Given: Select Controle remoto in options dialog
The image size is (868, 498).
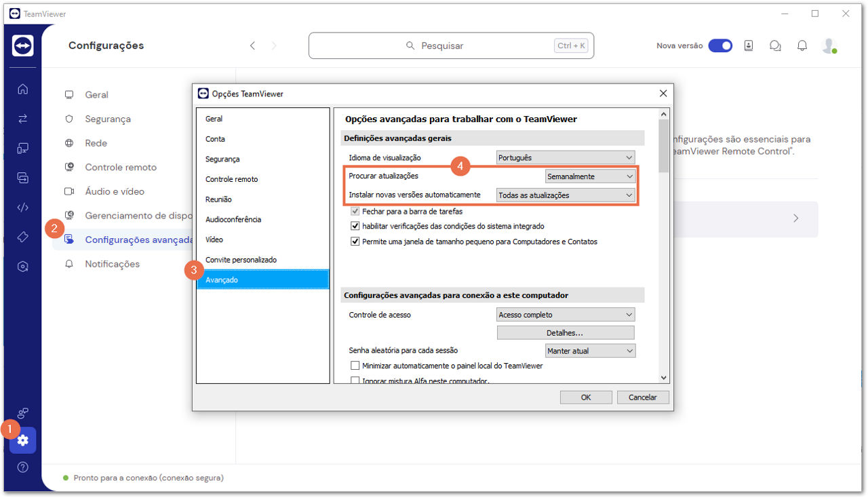Looking at the screenshot, I should (x=262, y=179).
